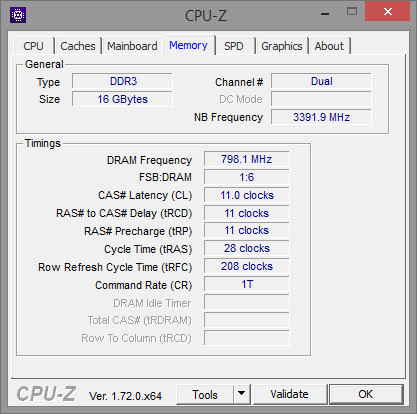Select the Mainboard tab
Viewport: 417px width, 414px height.
coord(132,46)
